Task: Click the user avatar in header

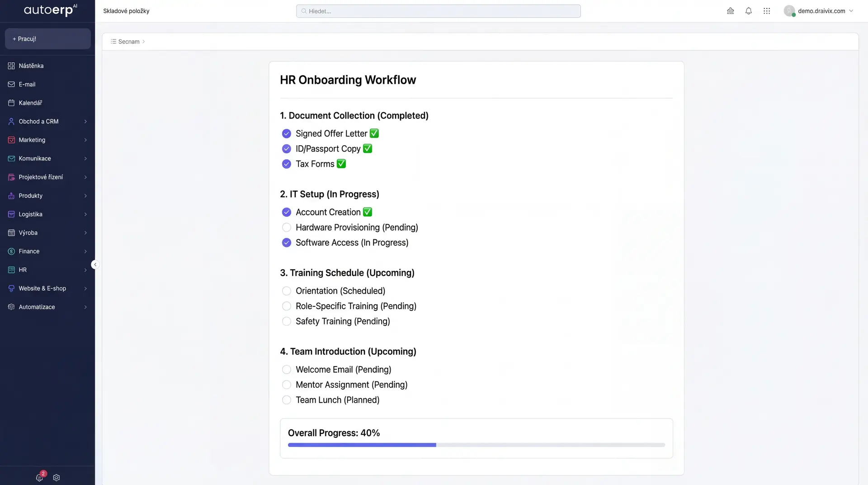Action: click(x=789, y=11)
